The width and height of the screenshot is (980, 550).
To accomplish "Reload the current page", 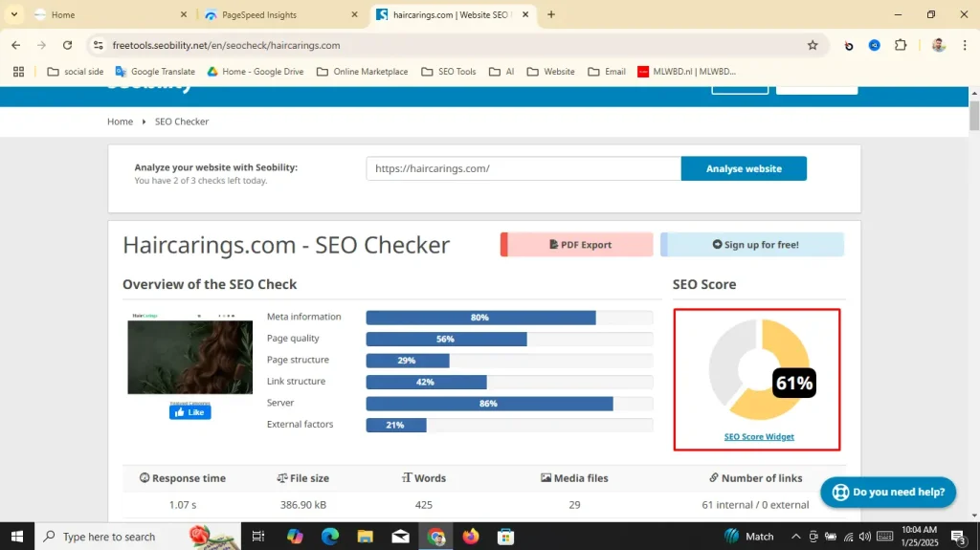I will coord(67,45).
